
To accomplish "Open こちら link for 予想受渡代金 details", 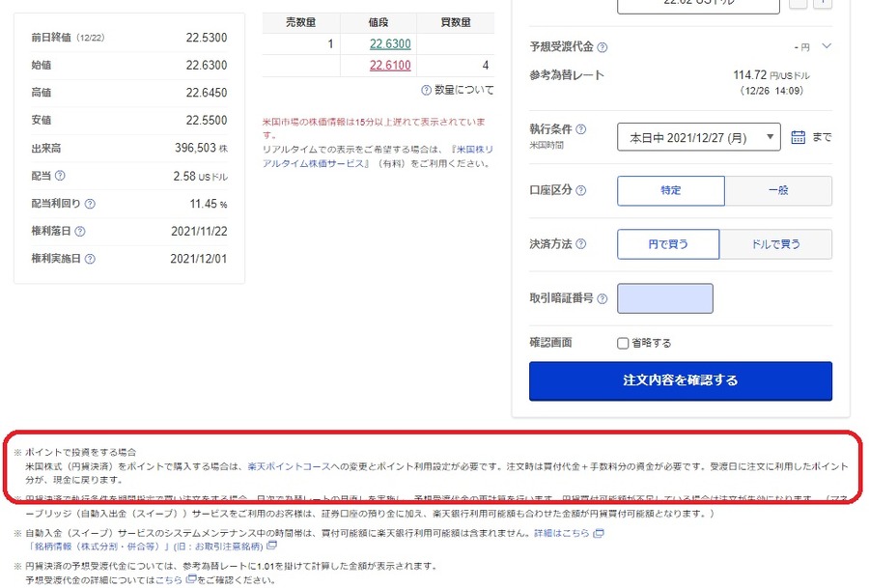I will (168, 579).
